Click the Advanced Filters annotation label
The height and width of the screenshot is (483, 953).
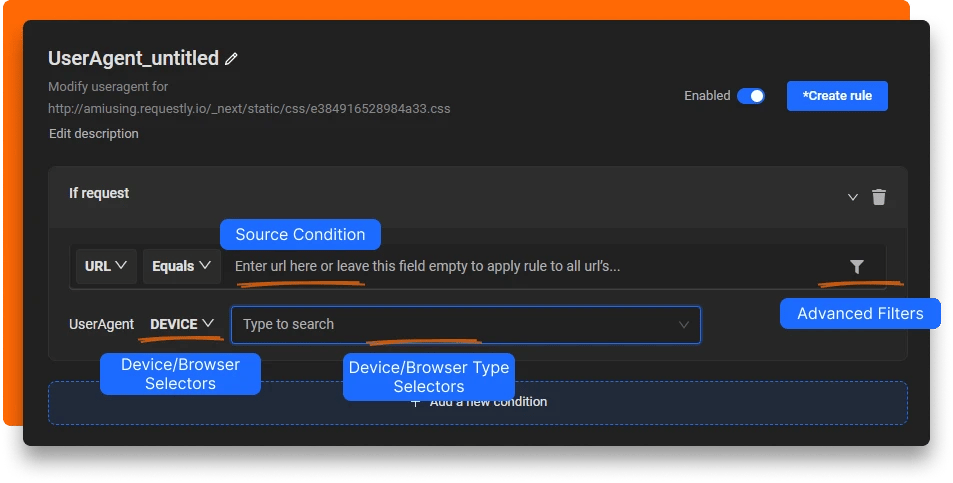860,314
